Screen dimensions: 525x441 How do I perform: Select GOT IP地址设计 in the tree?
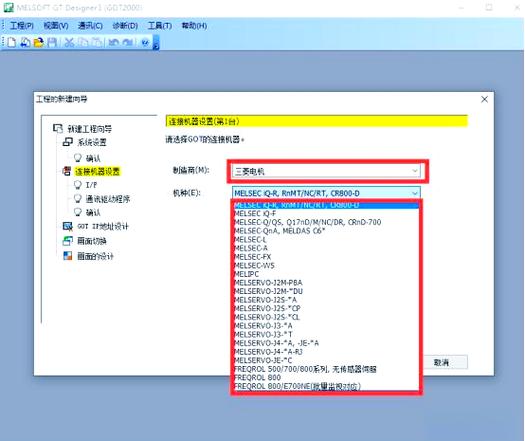[103, 227]
